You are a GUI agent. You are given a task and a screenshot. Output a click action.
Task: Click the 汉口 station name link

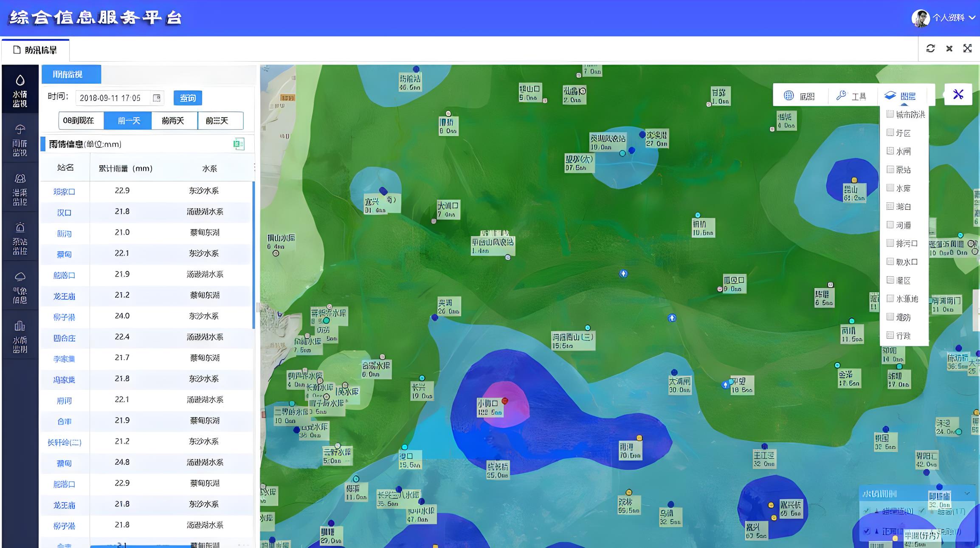click(x=64, y=212)
